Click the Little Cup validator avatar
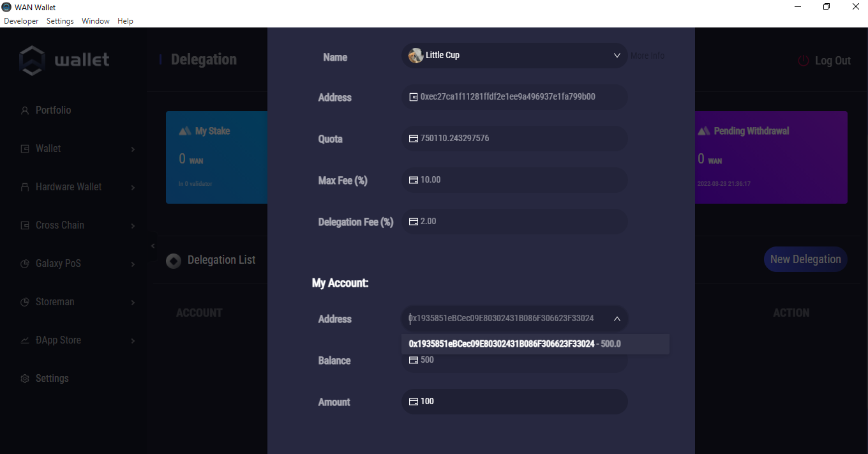This screenshot has height=454, width=868. [415, 56]
